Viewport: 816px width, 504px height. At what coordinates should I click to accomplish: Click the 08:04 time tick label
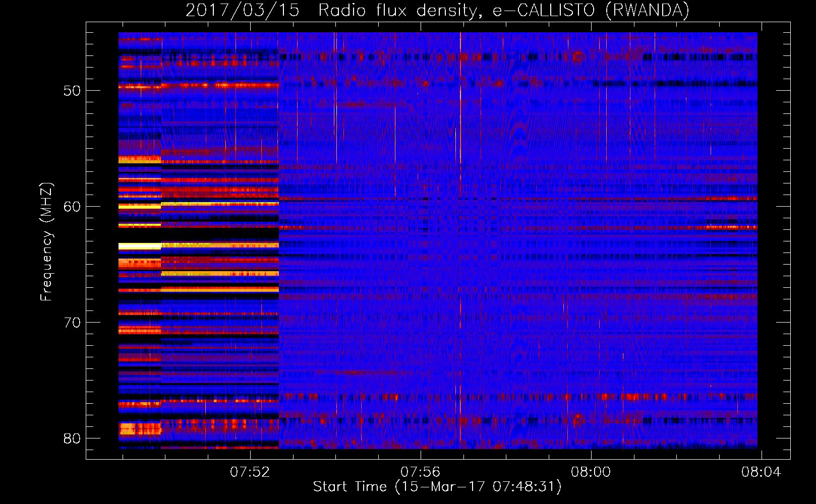coord(761,472)
